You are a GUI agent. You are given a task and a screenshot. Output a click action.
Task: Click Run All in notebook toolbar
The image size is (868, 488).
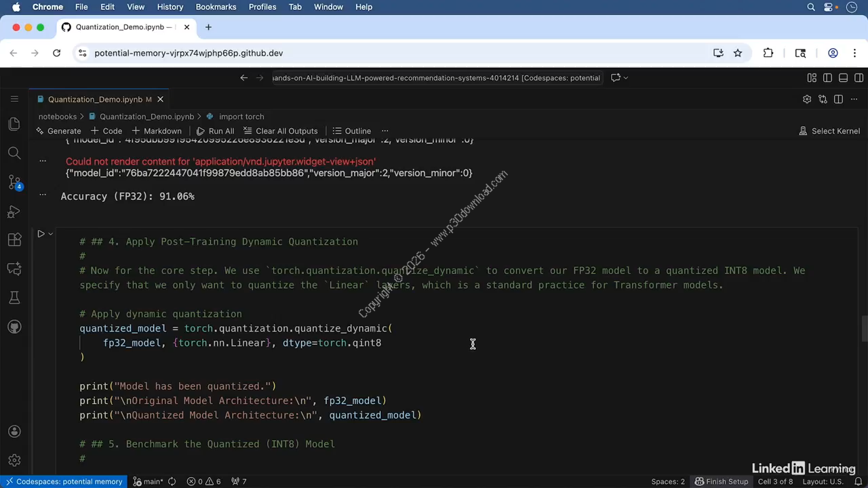[x=215, y=131]
